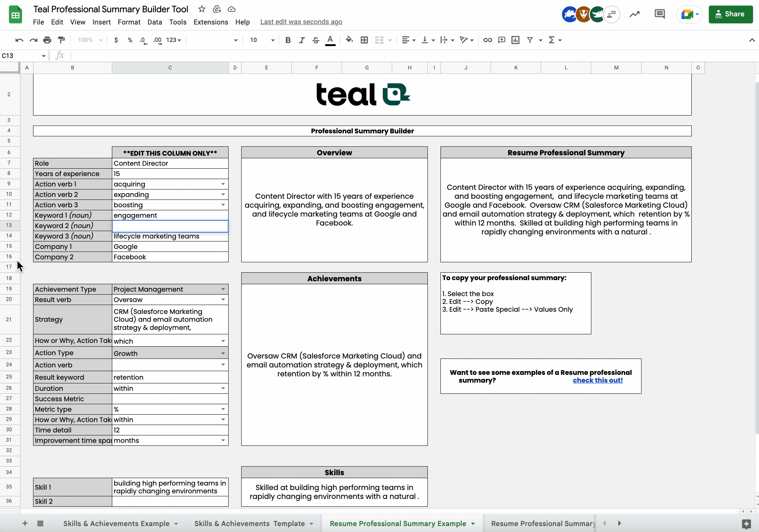Hide the menus with collapse chevron

[752, 40]
